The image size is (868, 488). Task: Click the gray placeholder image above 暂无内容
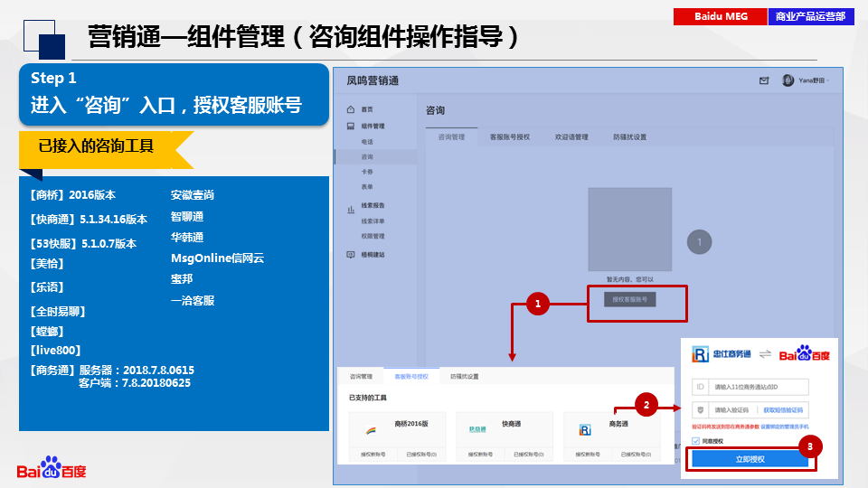click(x=630, y=229)
